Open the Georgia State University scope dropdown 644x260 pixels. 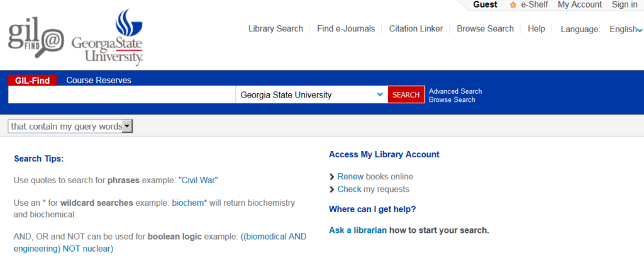click(x=311, y=94)
